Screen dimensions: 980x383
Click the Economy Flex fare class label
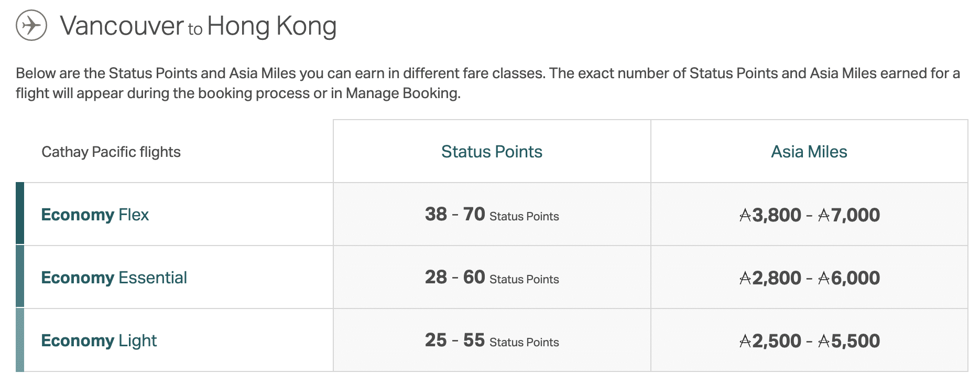coord(95,215)
